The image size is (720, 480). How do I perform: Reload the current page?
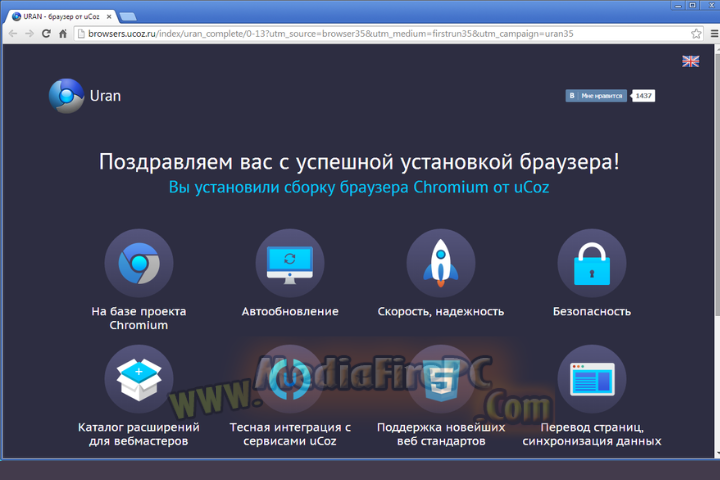(46, 34)
